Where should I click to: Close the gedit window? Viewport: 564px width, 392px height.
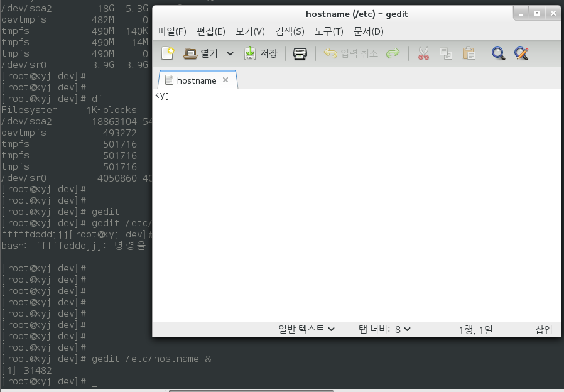[553, 14]
